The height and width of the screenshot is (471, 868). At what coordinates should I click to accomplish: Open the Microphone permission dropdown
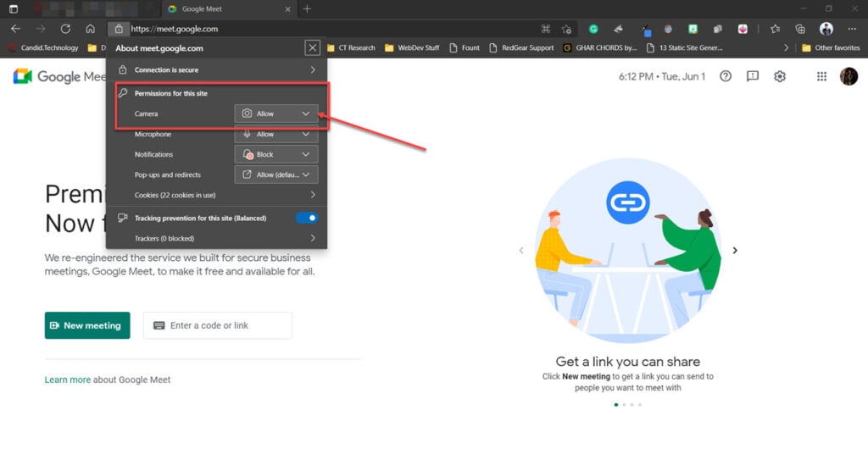point(276,134)
